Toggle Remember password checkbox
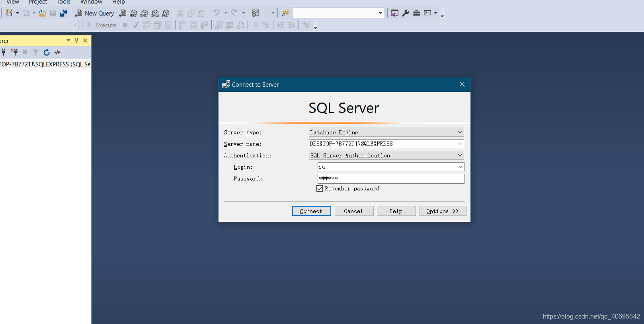The height and width of the screenshot is (324, 644). click(x=320, y=188)
